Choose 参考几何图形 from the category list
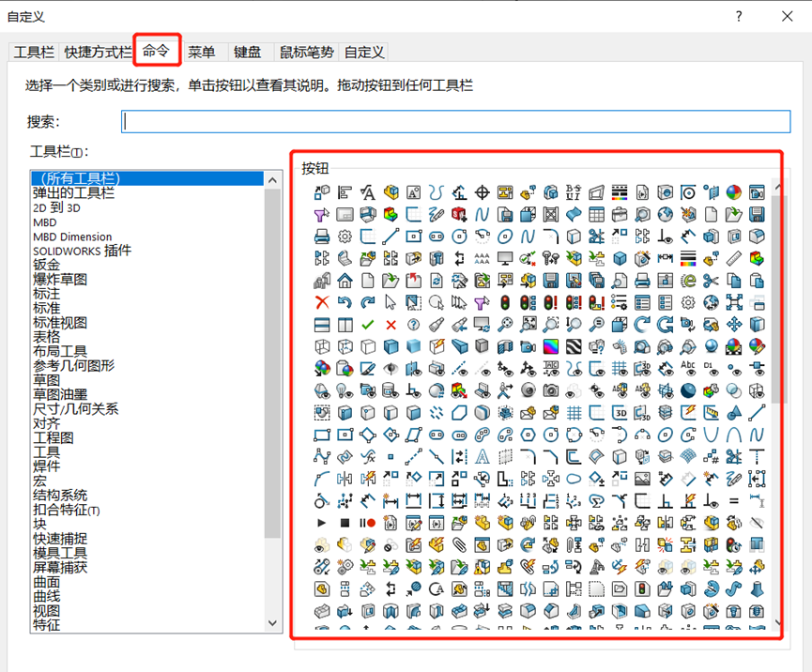812x672 pixels. 74,366
